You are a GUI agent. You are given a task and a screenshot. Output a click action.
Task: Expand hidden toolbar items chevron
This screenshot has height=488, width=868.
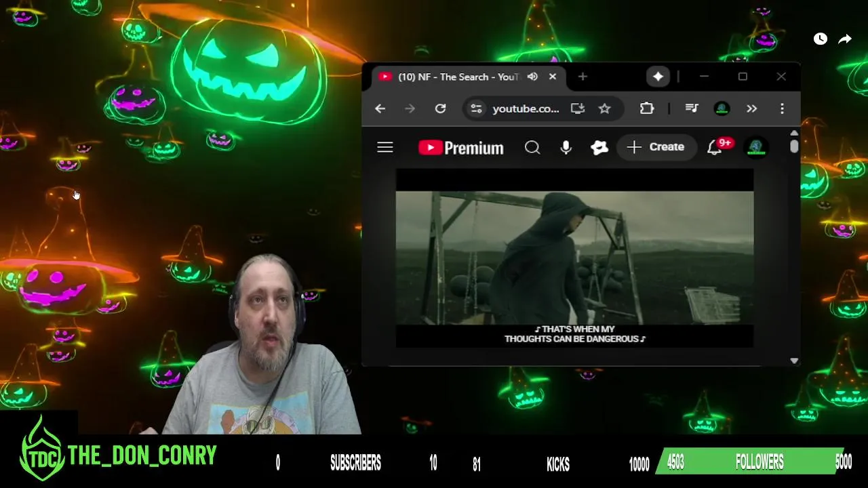751,108
